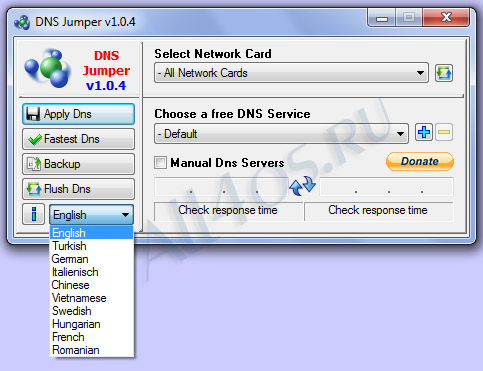Click the Apply Dns button
Viewport: 483px width, 371px height.
tap(78, 114)
